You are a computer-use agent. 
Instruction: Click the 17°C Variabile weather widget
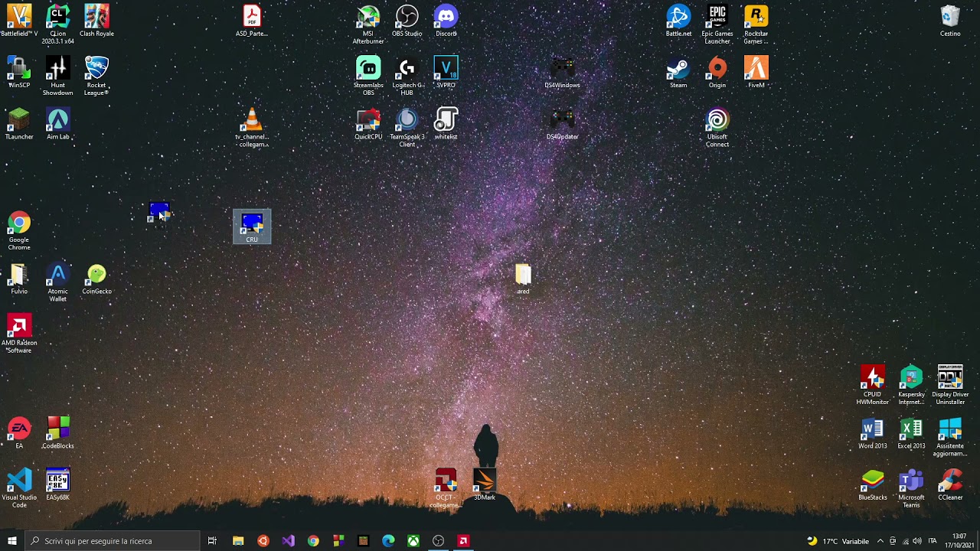click(838, 541)
